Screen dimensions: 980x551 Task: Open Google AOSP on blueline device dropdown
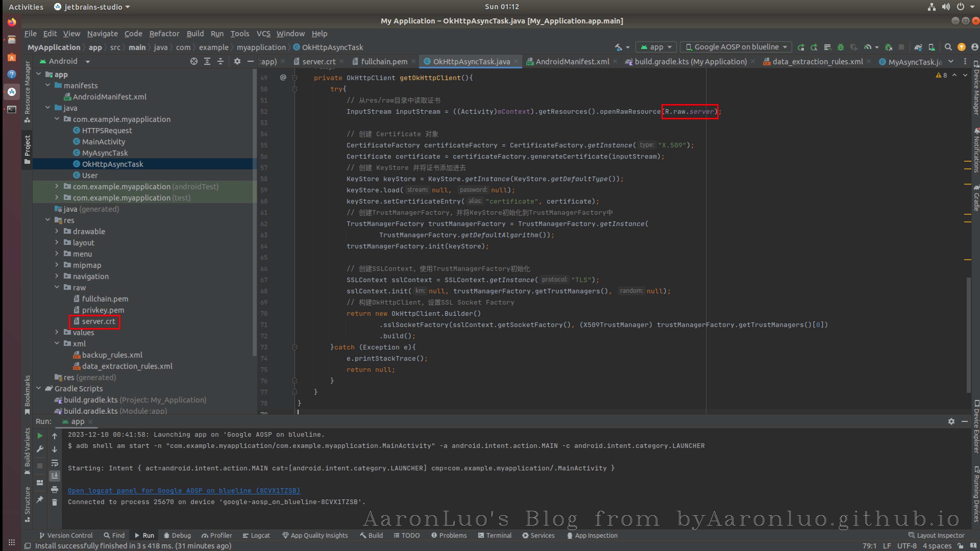[736, 47]
